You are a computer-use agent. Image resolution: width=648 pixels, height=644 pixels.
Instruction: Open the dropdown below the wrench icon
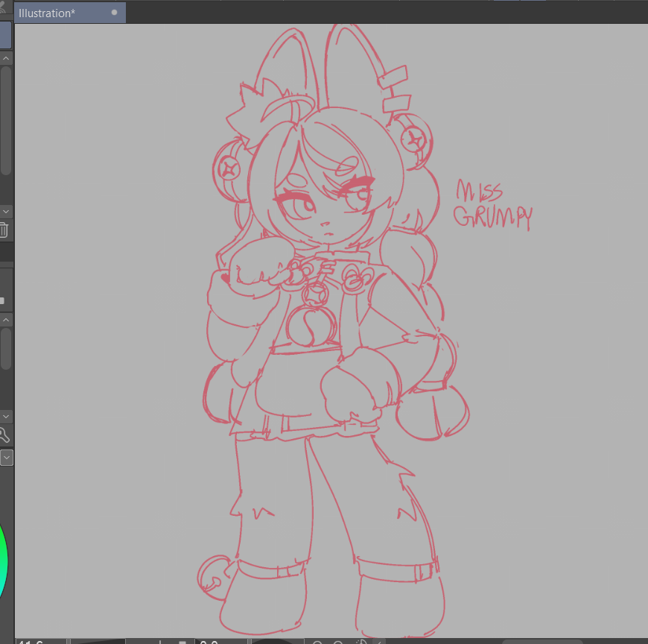7,458
